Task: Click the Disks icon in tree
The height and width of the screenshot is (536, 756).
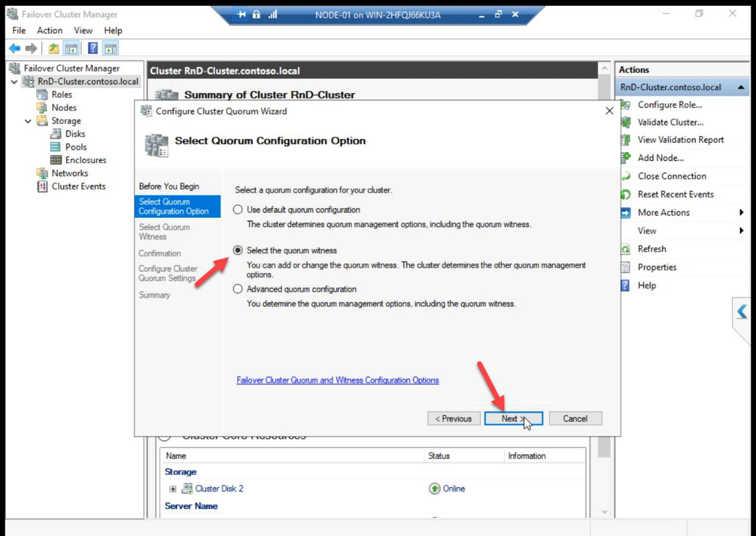Action: (56, 134)
